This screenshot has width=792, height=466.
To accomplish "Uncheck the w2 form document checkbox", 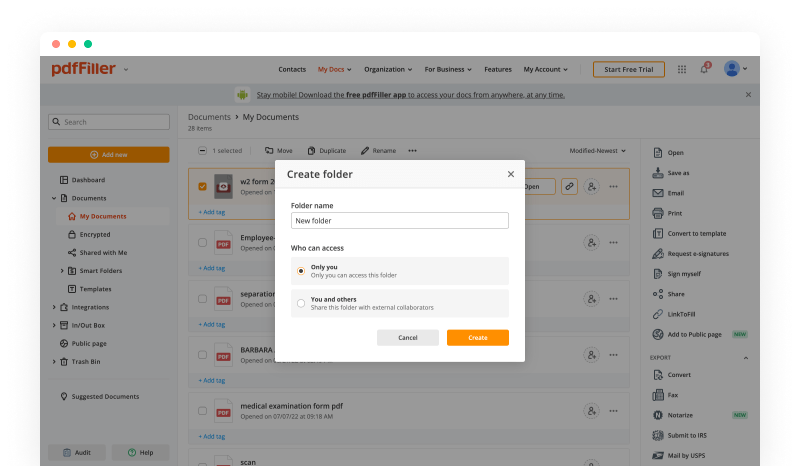I will [x=202, y=186].
